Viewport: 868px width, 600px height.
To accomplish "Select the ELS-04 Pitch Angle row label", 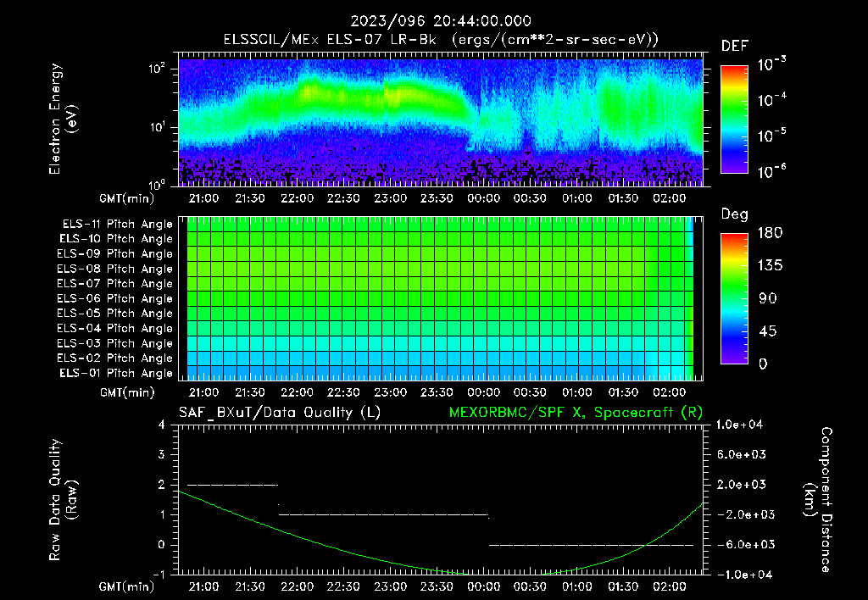I will click(x=115, y=329).
